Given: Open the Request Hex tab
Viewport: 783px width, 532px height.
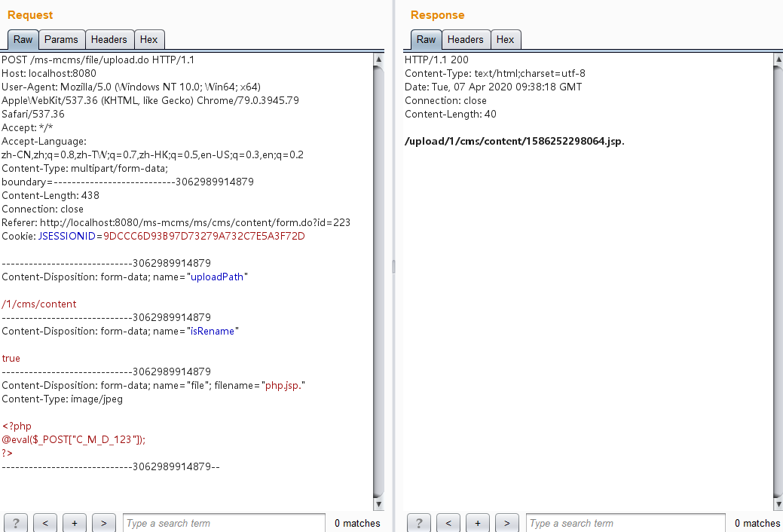Looking at the screenshot, I should coord(148,39).
